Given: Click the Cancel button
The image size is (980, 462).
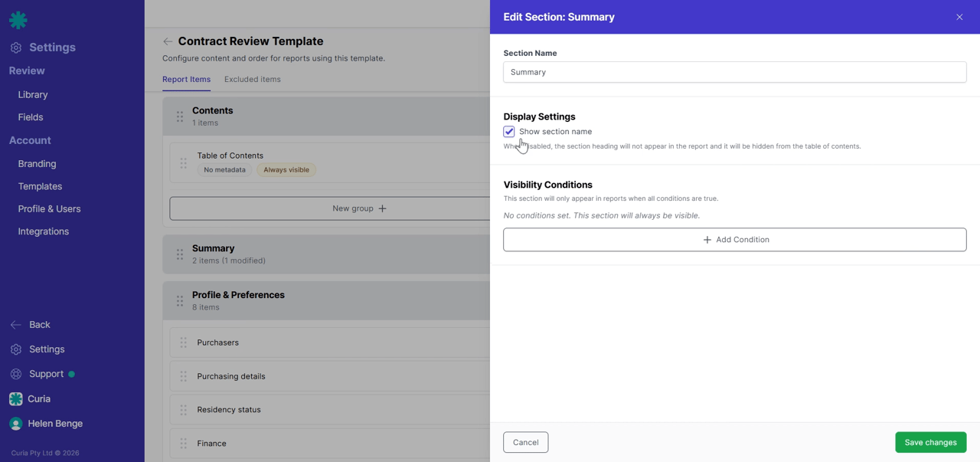Looking at the screenshot, I should [526, 442].
